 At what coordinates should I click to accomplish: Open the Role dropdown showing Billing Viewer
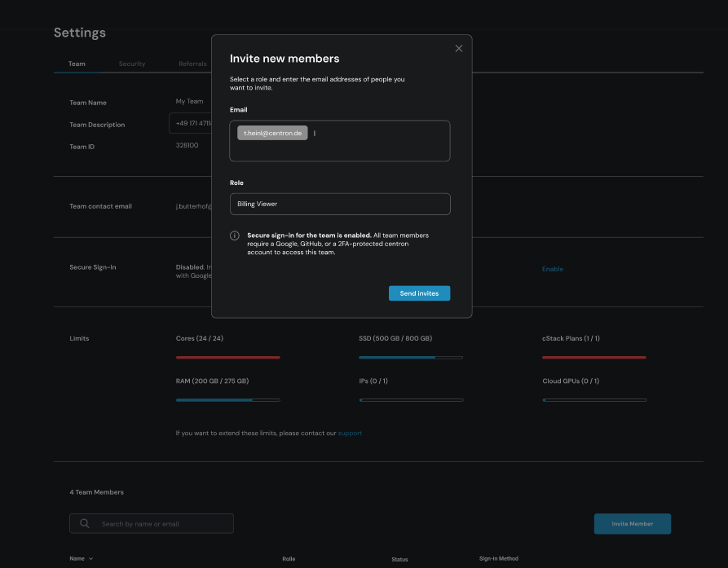coord(339,204)
